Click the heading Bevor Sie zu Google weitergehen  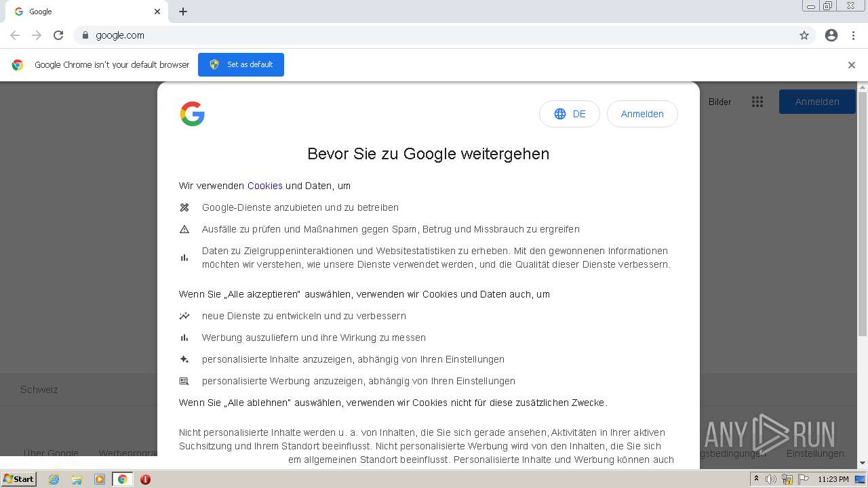coord(429,154)
